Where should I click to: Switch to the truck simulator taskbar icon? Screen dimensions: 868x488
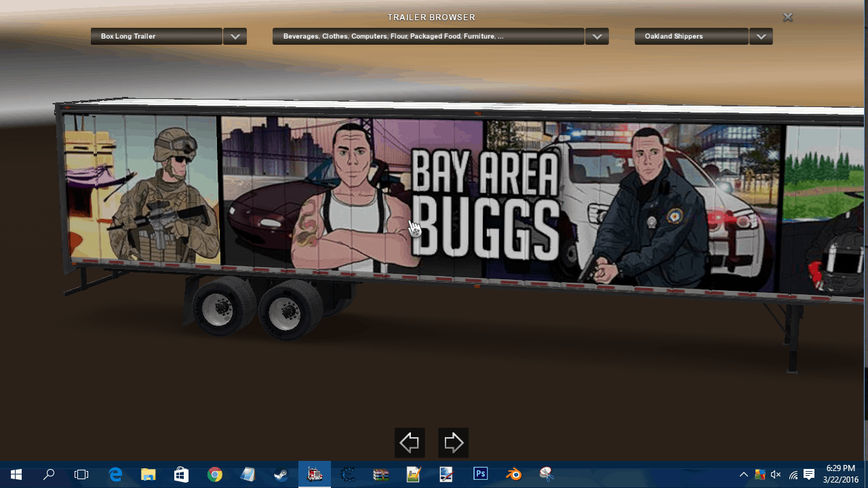pyautogui.click(x=315, y=474)
